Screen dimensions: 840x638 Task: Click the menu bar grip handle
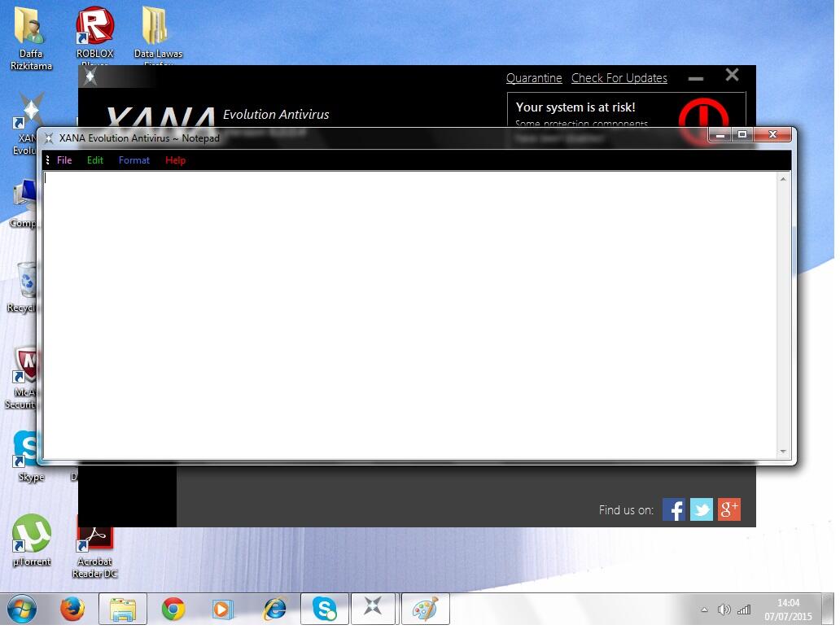(x=48, y=160)
